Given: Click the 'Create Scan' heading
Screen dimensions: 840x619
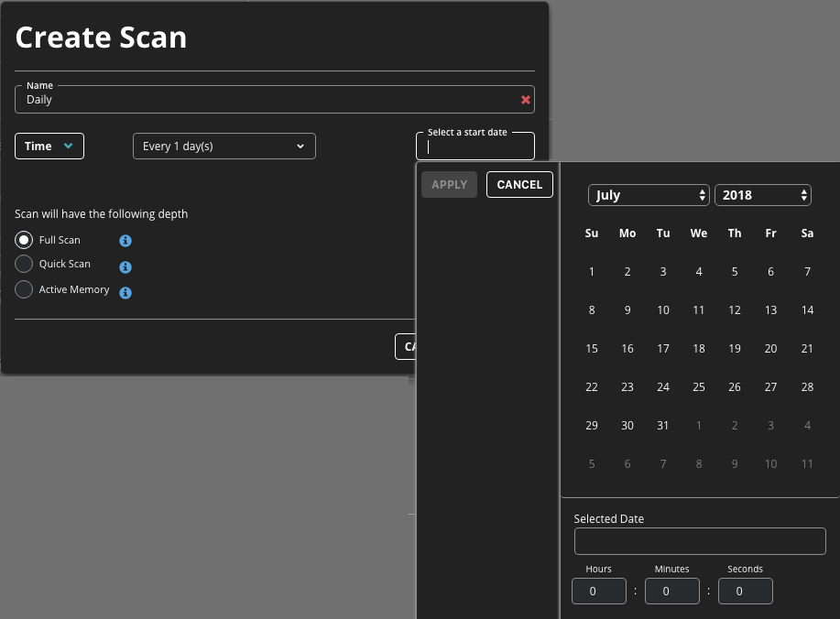Looking at the screenshot, I should tap(101, 38).
